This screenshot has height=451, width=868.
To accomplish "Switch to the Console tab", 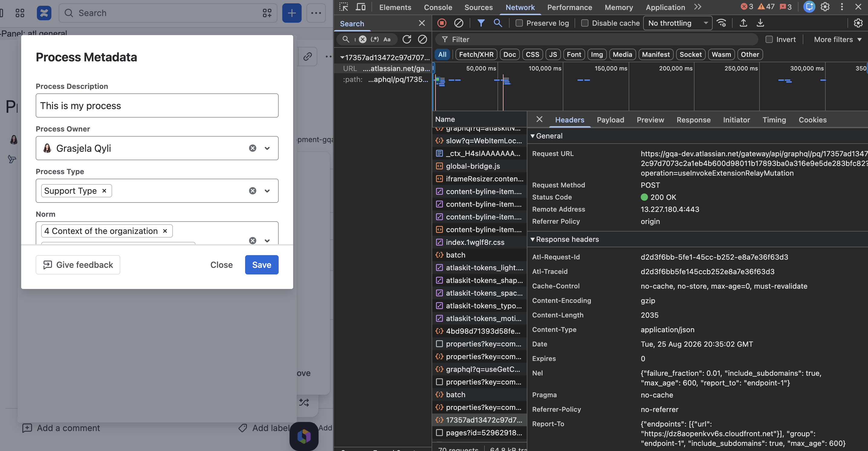I will [438, 7].
